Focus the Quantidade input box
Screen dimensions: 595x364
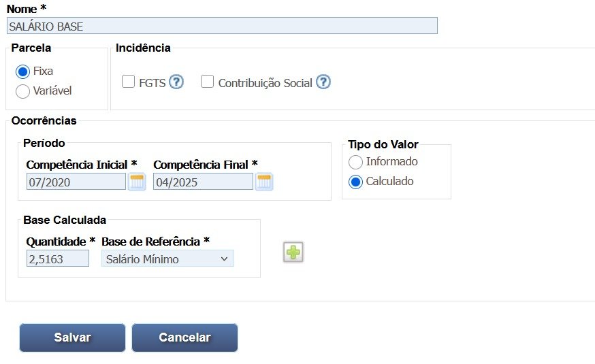click(x=58, y=259)
